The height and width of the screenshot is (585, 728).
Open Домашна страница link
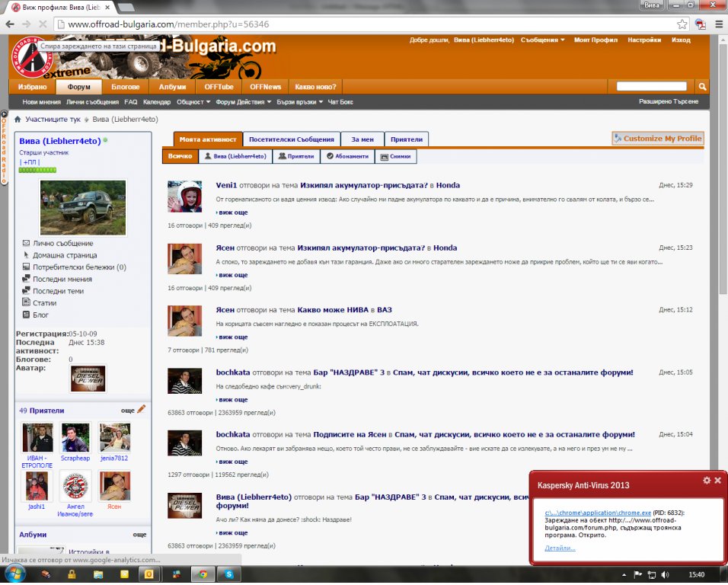[x=65, y=255]
